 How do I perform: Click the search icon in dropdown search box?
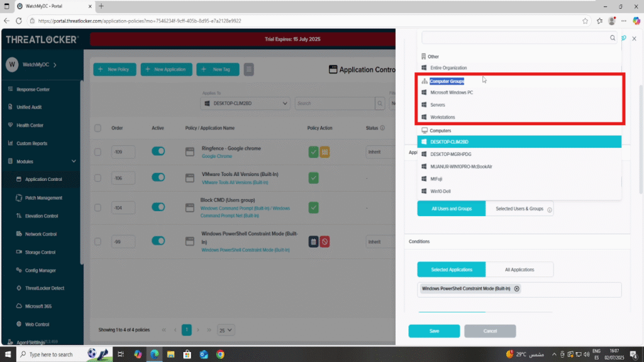pos(613,38)
